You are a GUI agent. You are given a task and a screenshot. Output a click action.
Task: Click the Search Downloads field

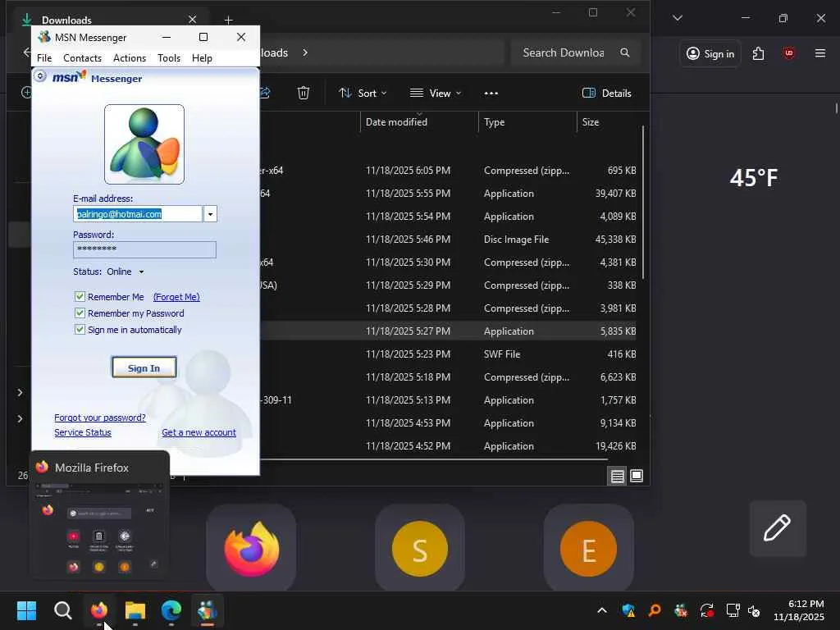coord(575,52)
